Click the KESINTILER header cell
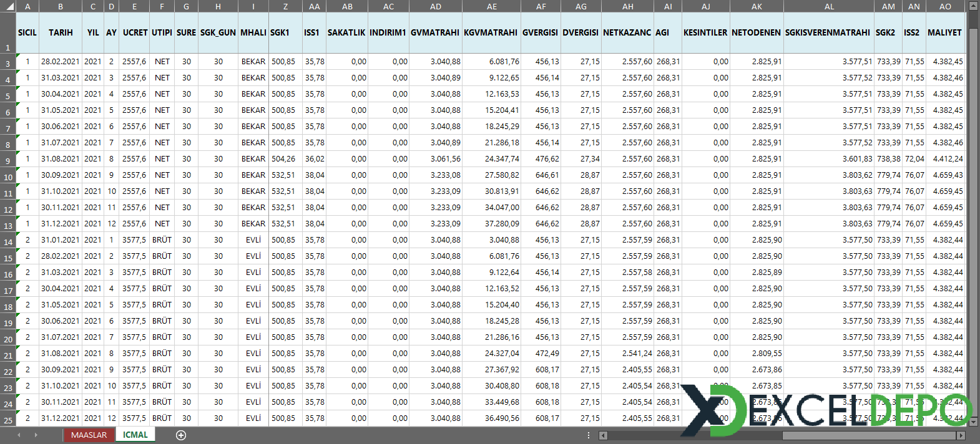Screen dimensions: 980x444 tap(705, 32)
